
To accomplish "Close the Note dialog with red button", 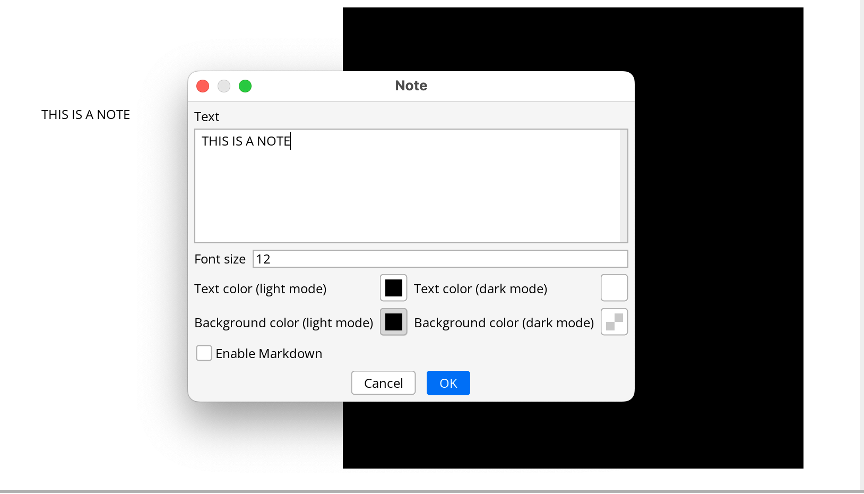I will pyautogui.click(x=203, y=86).
